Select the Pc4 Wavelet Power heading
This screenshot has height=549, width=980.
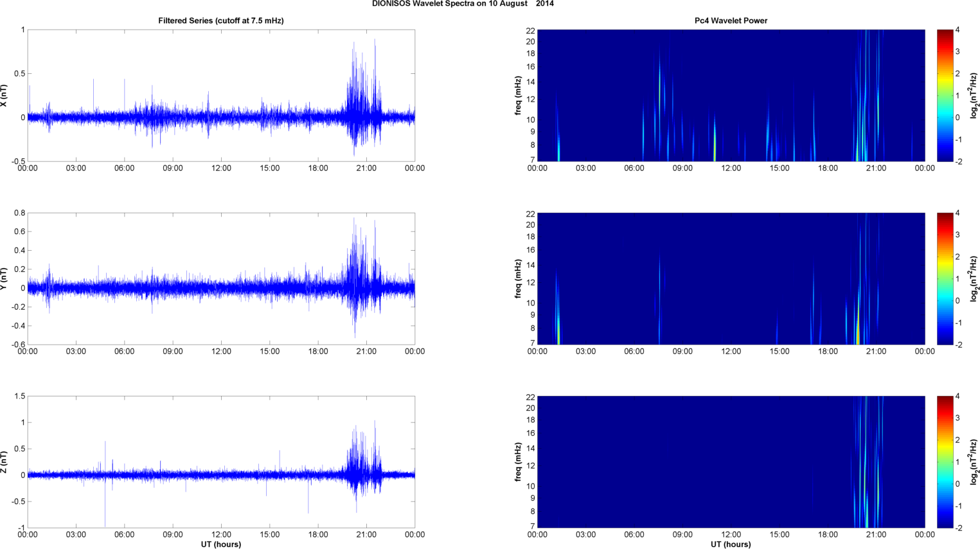tap(731, 21)
